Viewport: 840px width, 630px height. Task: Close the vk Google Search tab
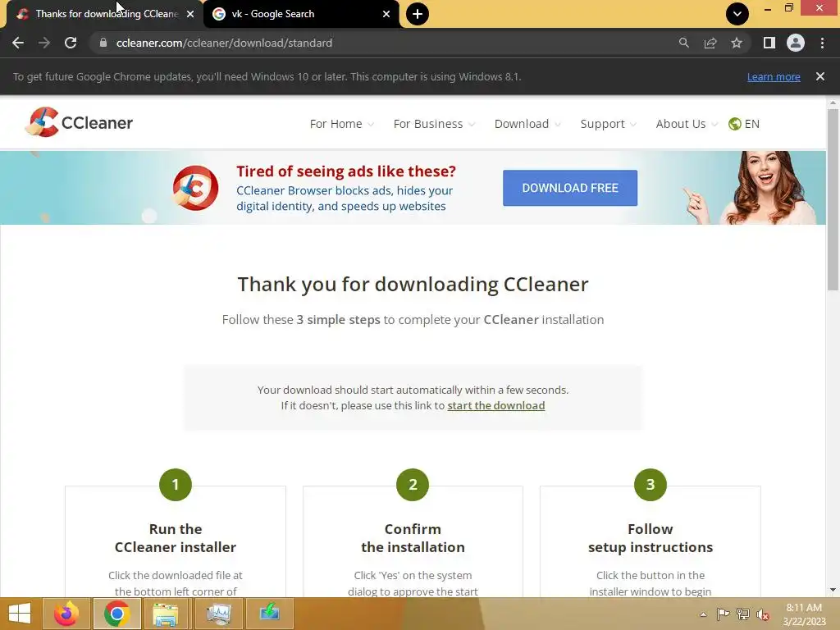(x=386, y=14)
